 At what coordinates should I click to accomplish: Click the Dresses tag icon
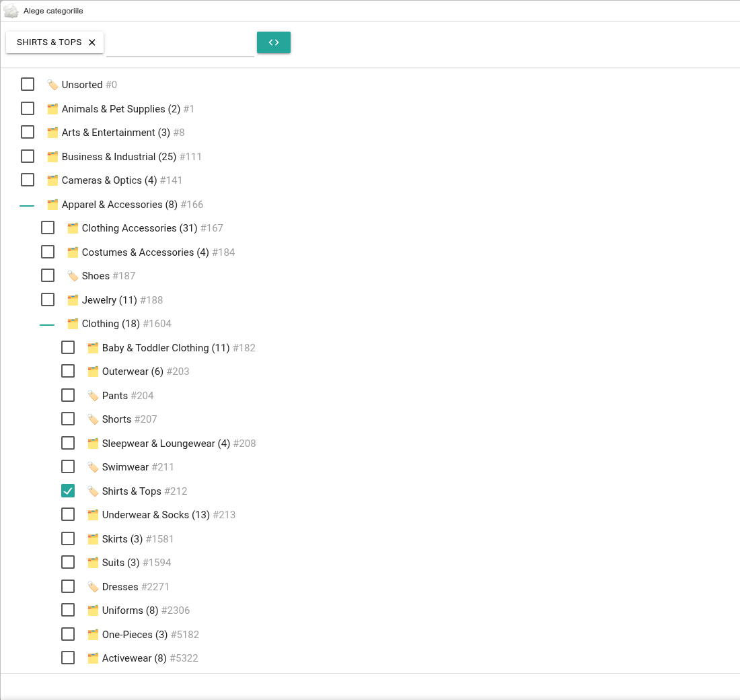pyautogui.click(x=93, y=587)
